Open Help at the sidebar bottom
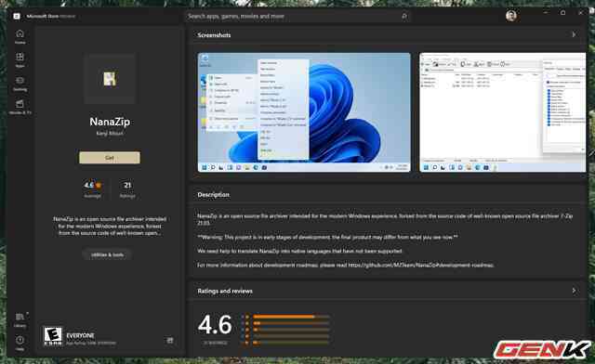The height and width of the screenshot is (364, 595). click(x=20, y=343)
